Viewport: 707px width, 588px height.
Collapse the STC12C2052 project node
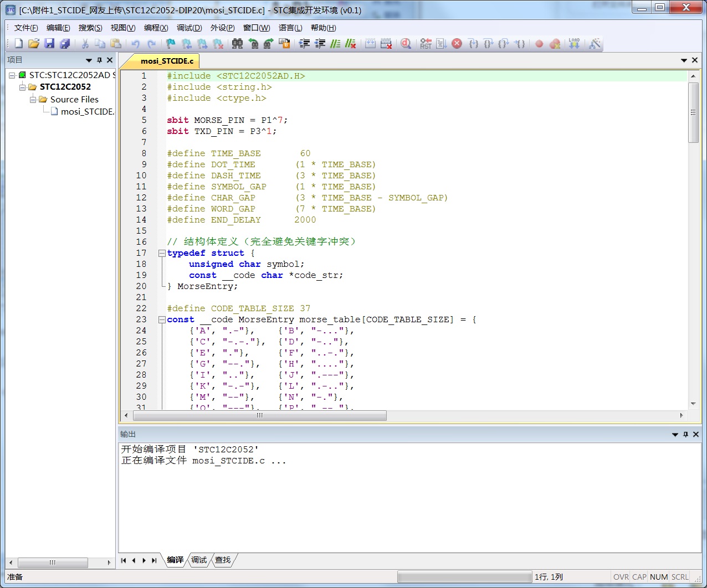(23, 87)
